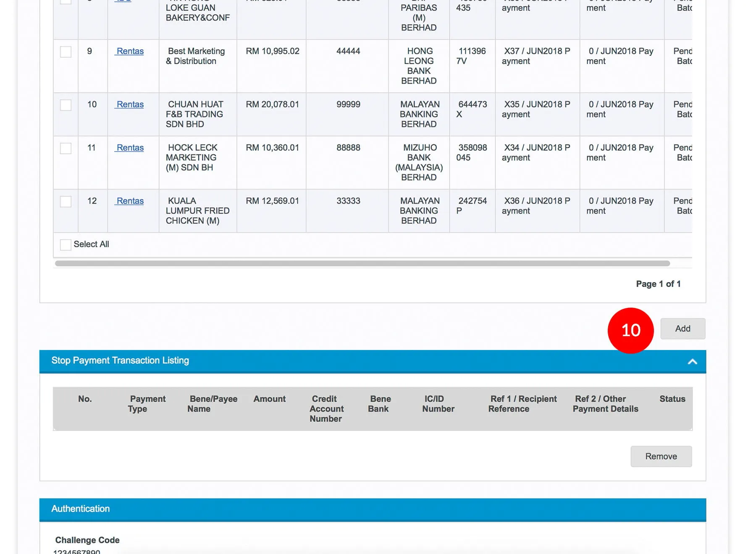Tick the KUALA LUMPUR FRIED CHICKEN checkbox
This screenshot has height=554, width=756.
(66, 201)
